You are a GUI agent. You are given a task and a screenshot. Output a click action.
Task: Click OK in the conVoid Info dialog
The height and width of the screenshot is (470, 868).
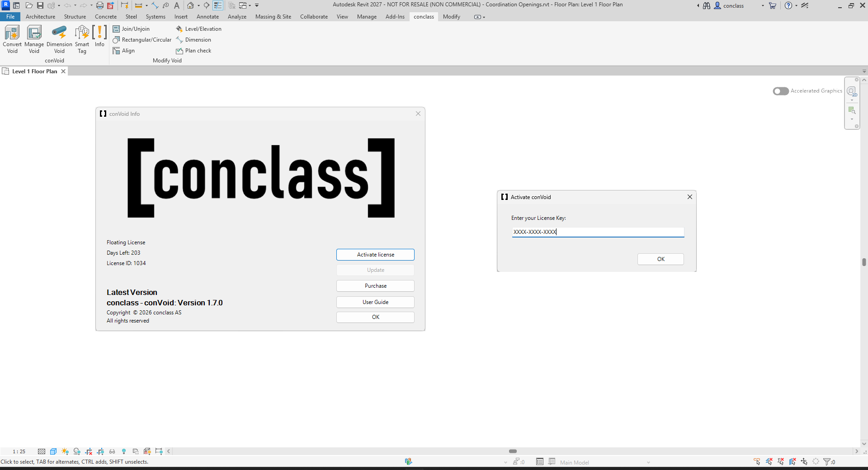pos(375,317)
